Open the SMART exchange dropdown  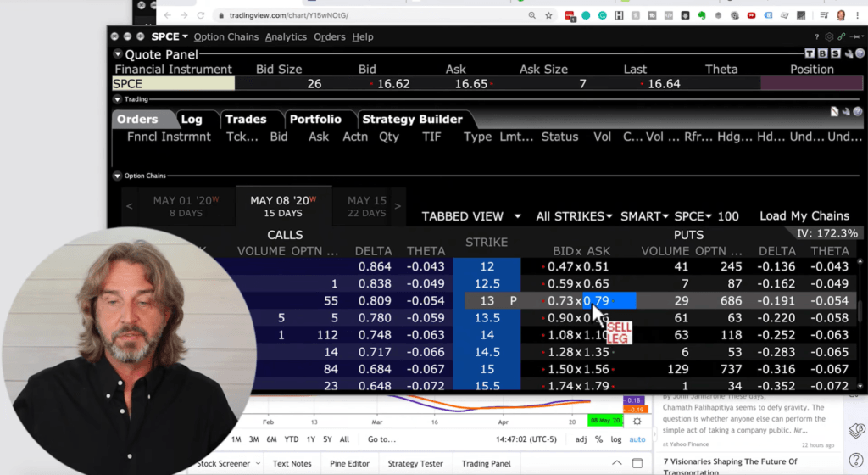click(644, 216)
